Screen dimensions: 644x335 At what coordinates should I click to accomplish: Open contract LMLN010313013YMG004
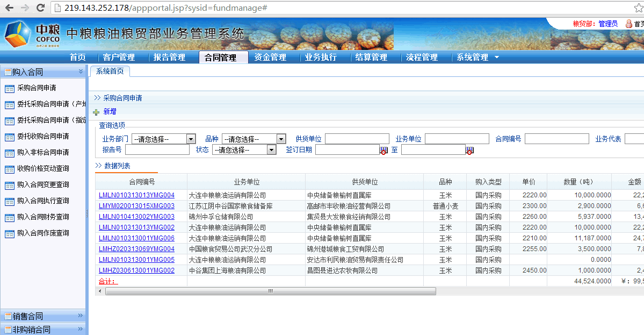click(137, 195)
